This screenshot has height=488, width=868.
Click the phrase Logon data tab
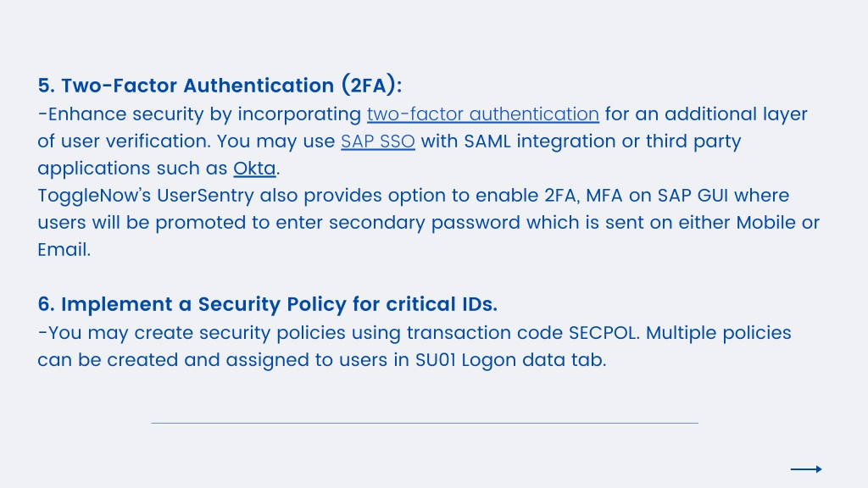(x=534, y=359)
